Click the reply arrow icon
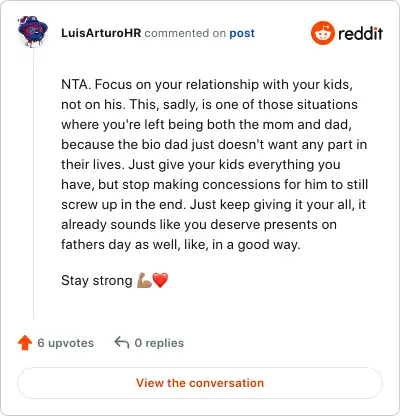400x416 pixels. (122, 342)
